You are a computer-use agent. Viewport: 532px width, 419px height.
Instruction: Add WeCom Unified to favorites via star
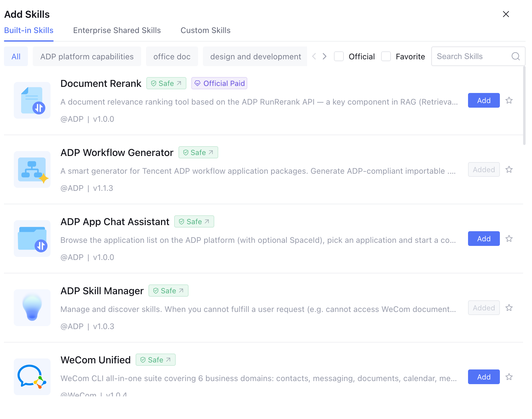pos(509,377)
